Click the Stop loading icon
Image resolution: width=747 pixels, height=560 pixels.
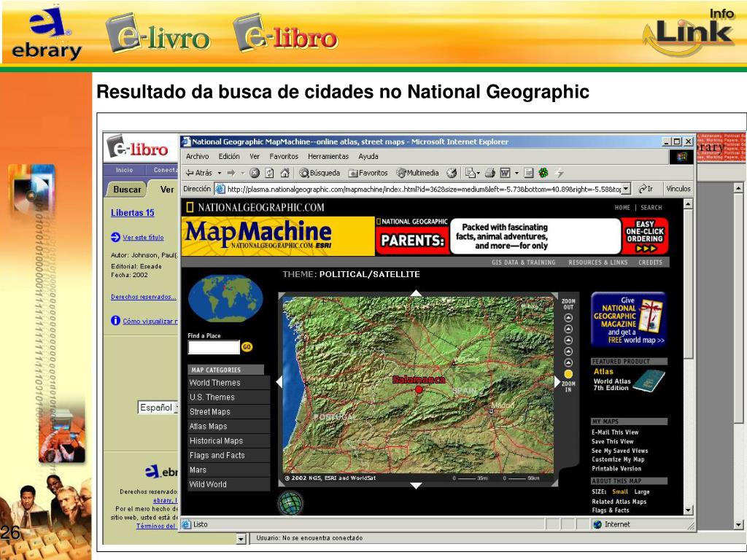tap(255, 173)
